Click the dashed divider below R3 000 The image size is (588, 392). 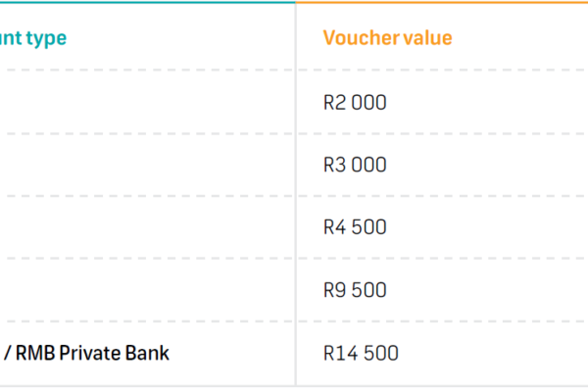pyautogui.click(x=441, y=196)
